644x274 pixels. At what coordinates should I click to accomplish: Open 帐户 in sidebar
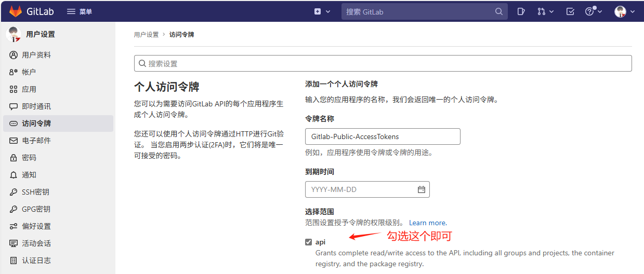coord(58,72)
